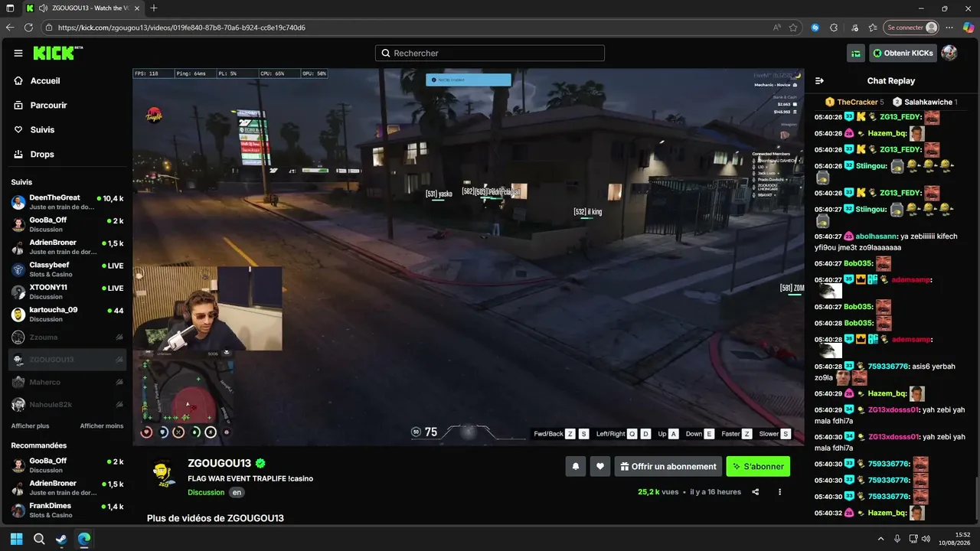The width and height of the screenshot is (980, 551).
Task: Open the three-dot video options menu
Action: (x=779, y=492)
